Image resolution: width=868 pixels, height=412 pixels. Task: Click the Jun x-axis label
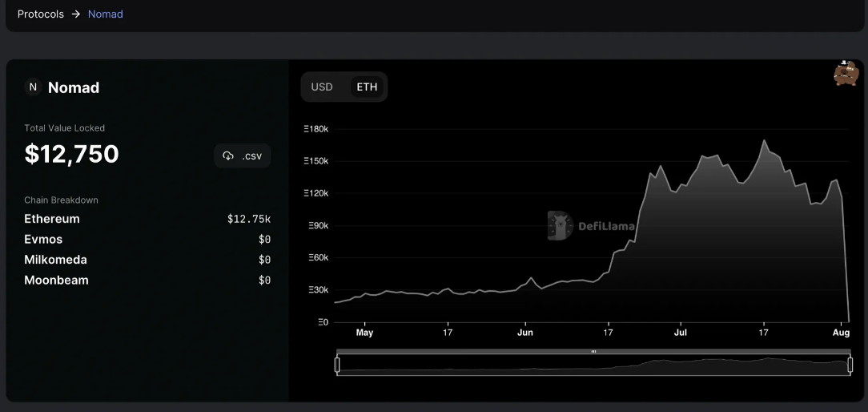point(524,333)
